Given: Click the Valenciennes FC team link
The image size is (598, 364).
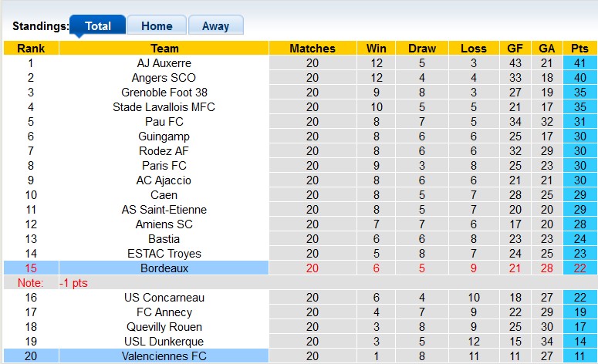Looking at the screenshot, I should point(164,356).
